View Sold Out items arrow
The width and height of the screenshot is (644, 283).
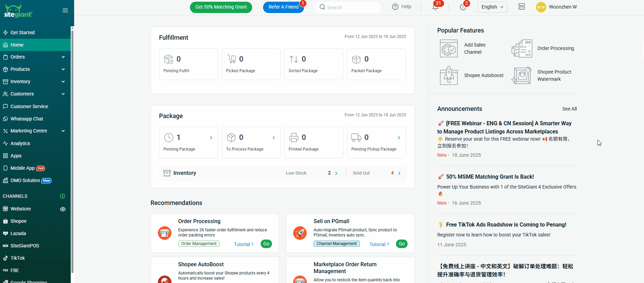pyautogui.click(x=399, y=173)
